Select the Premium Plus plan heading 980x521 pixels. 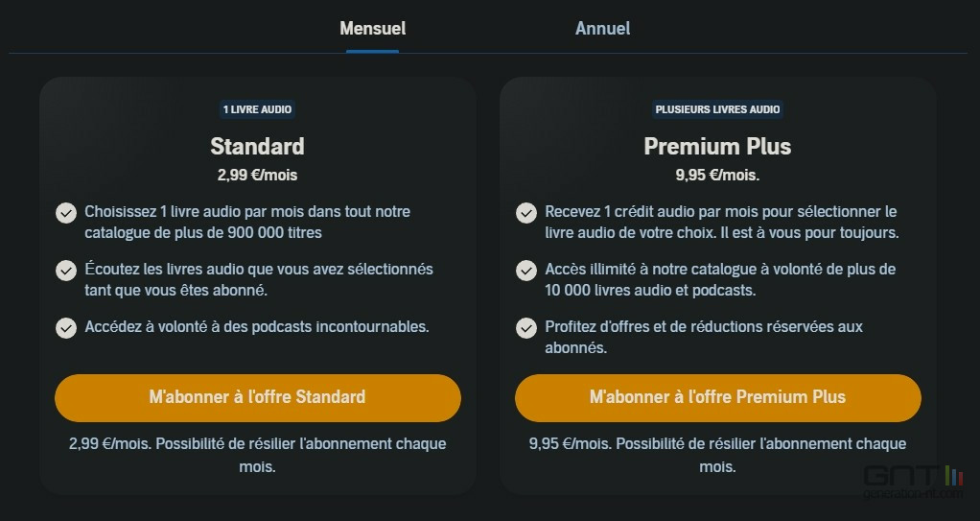pyautogui.click(x=717, y=147)
